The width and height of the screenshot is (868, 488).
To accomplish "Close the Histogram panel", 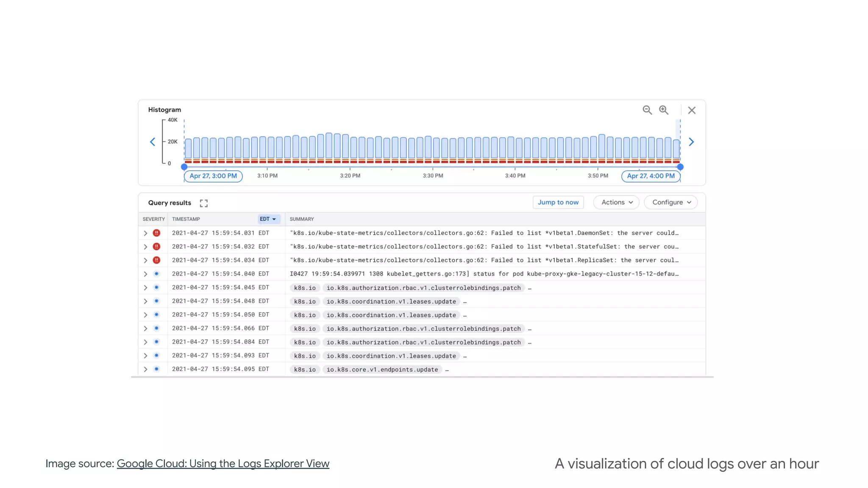I will coord(692,110).
